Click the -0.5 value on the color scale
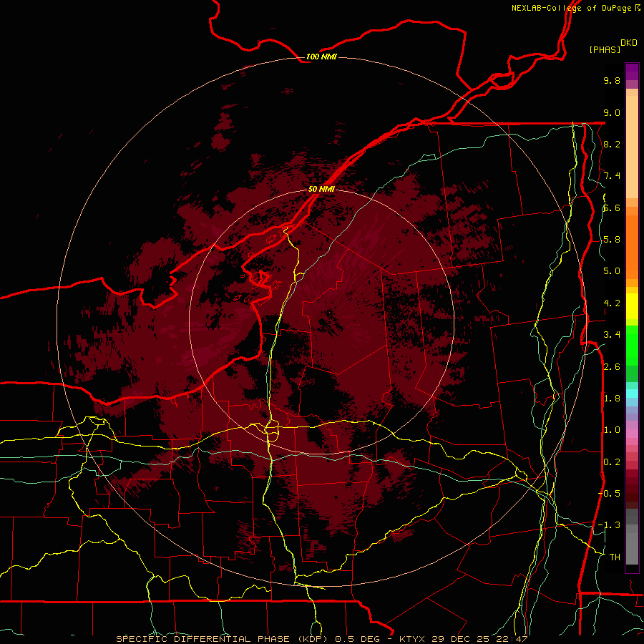 click(x=610, y=494)
